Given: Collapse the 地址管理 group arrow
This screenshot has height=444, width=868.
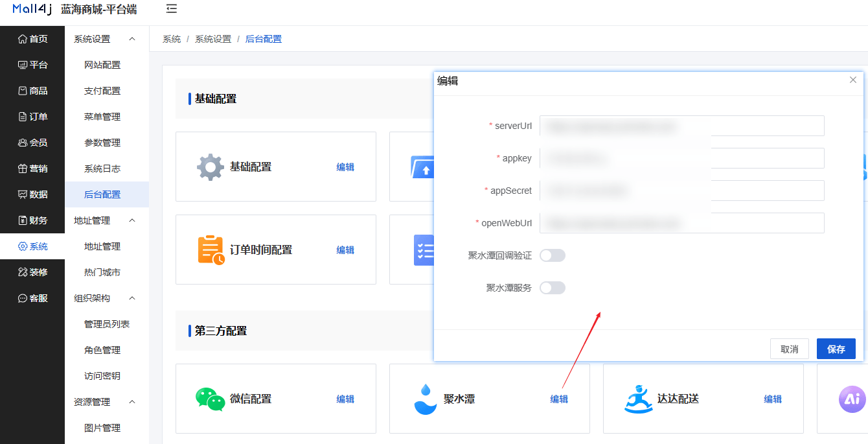Looking at the screenshot, I should point(132,220).
